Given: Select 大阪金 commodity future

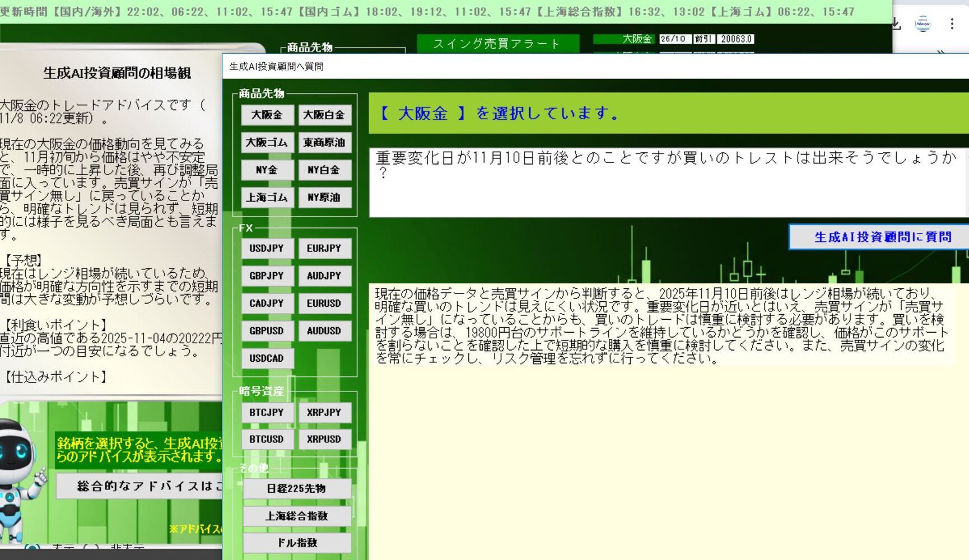Looking at the screenshot, I should 267,115.
